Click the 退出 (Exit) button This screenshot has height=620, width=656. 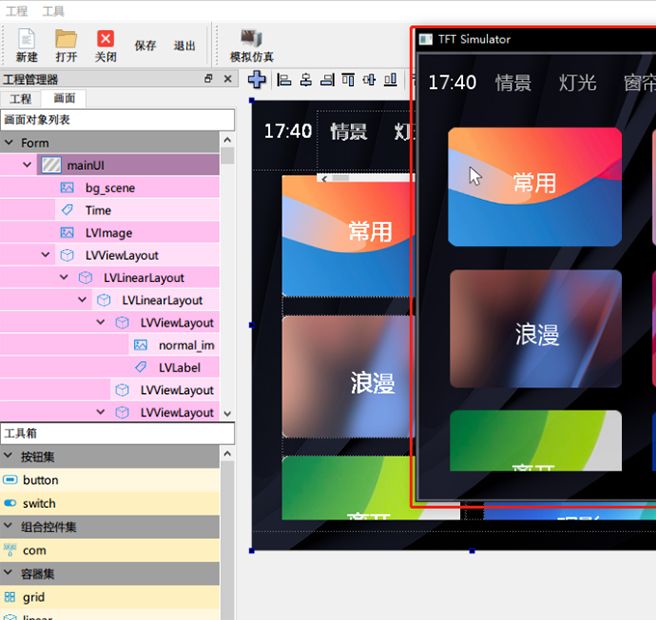point(185,46)
